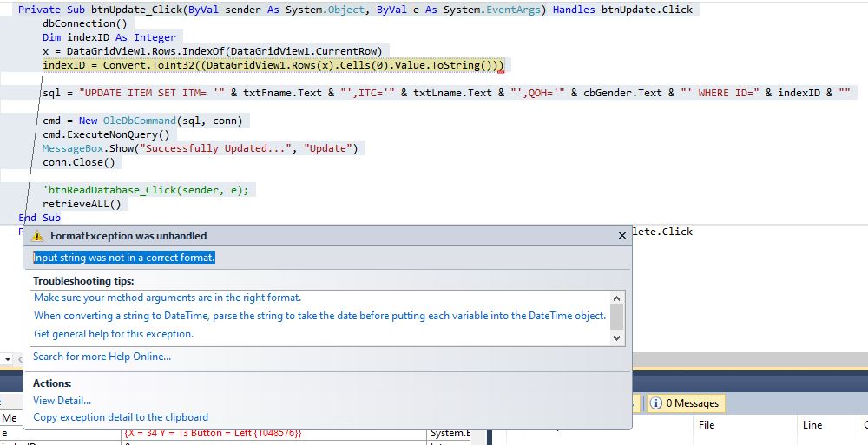Click the troubleshooting tips scroll down arrow
The image size is (868, 445).
[x=616, y=338]
